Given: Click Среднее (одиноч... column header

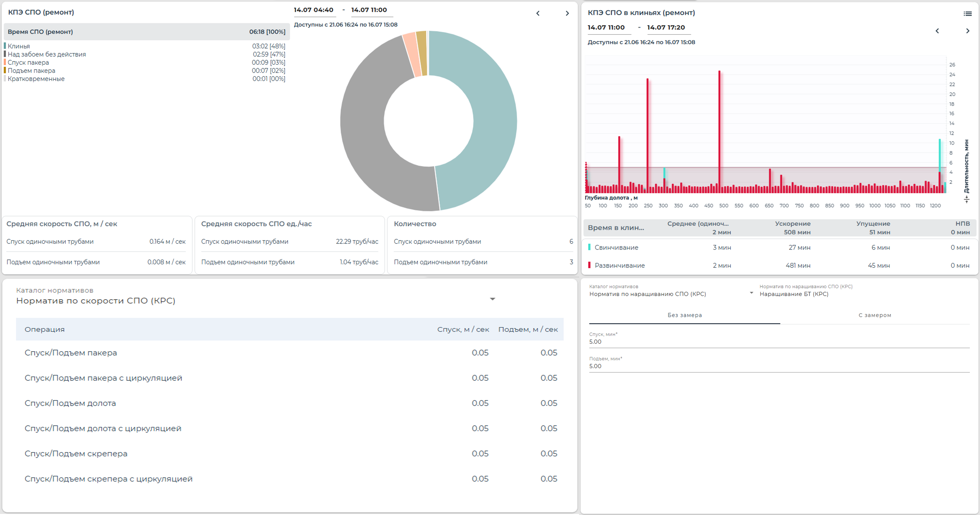Looking at the screenshot, I should [698, 224].
